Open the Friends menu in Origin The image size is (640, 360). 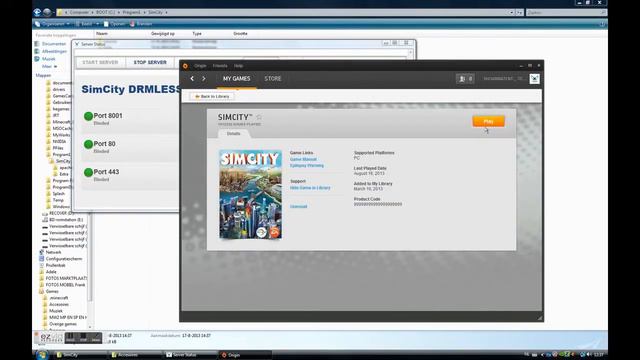(220, 66)
